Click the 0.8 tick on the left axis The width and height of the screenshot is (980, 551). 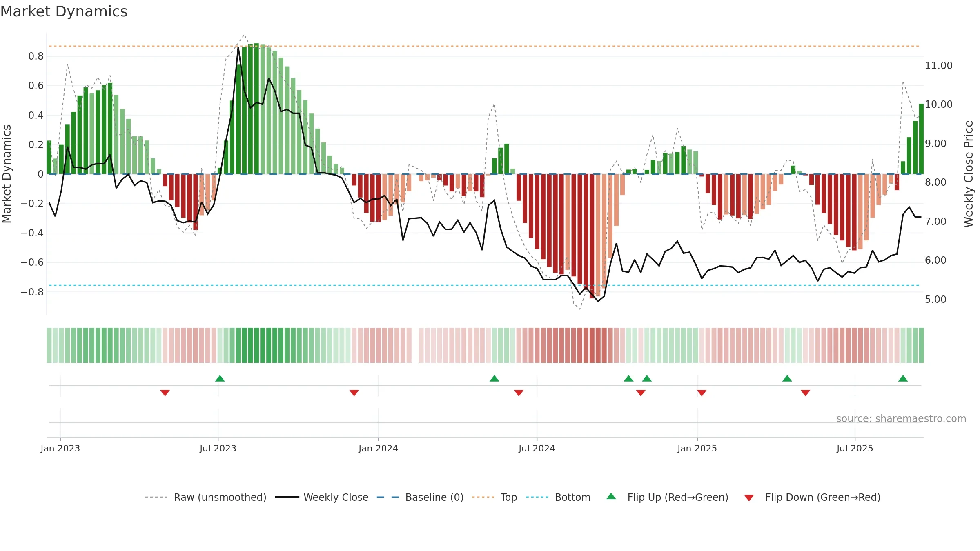(x=36, y=56)
